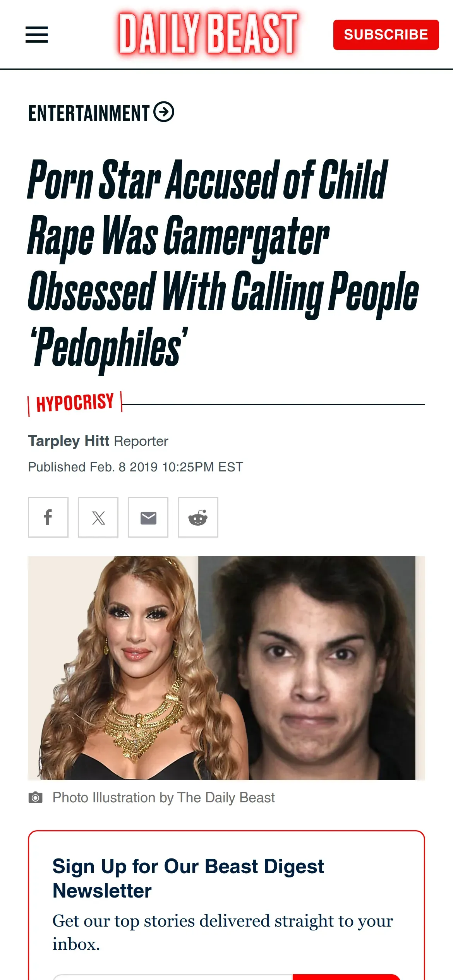The width and height of the screenshot is (453, 980).
Task: Click the red Hypocrisy tag
Action: (75, 403)
